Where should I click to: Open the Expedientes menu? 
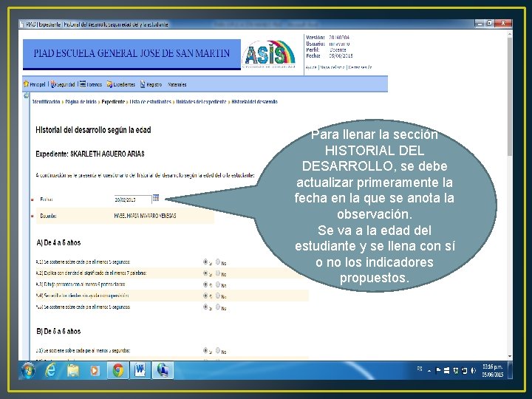coord(124,84)
